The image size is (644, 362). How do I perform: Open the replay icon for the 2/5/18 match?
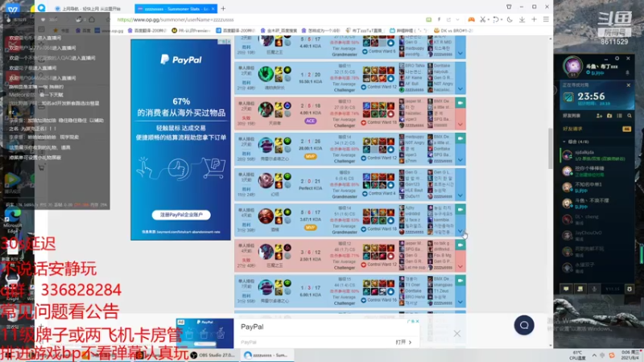460,103
